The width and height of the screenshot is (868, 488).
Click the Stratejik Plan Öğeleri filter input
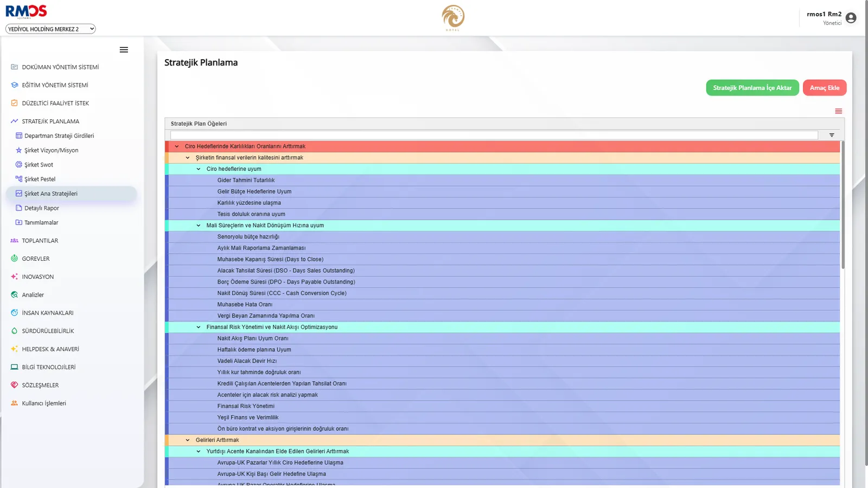[x=494, y=135]
